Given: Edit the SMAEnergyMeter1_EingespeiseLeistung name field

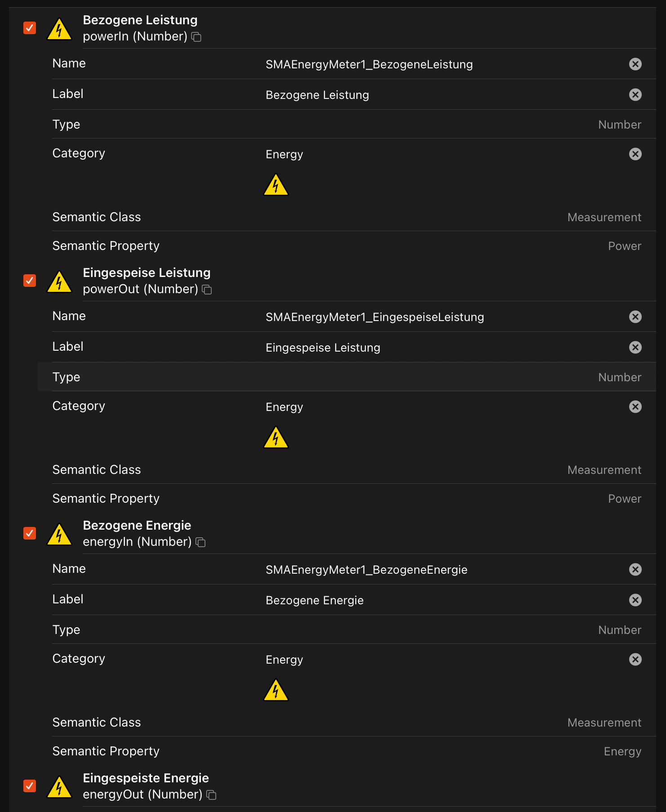Looking at the screenshot, I should coord(374,317).
